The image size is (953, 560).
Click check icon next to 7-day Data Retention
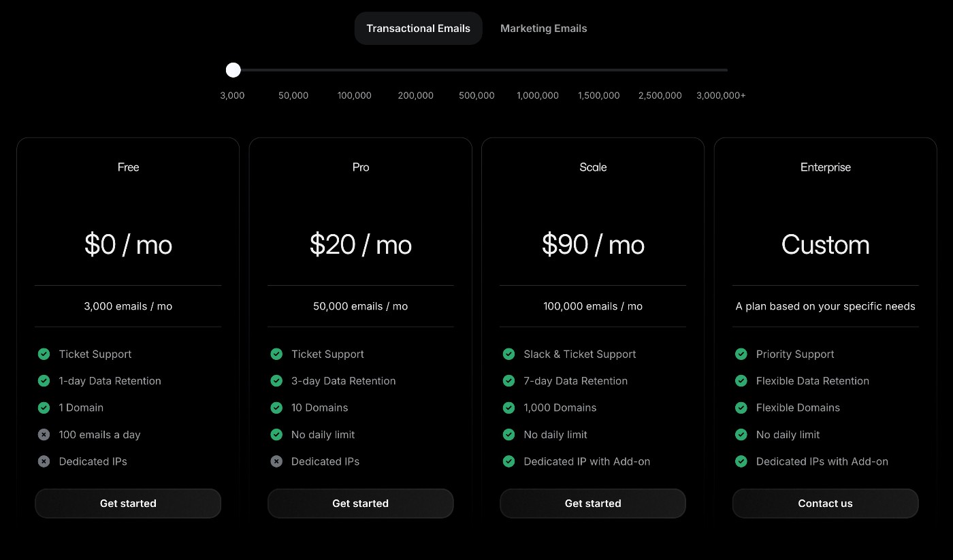[508, 381]
